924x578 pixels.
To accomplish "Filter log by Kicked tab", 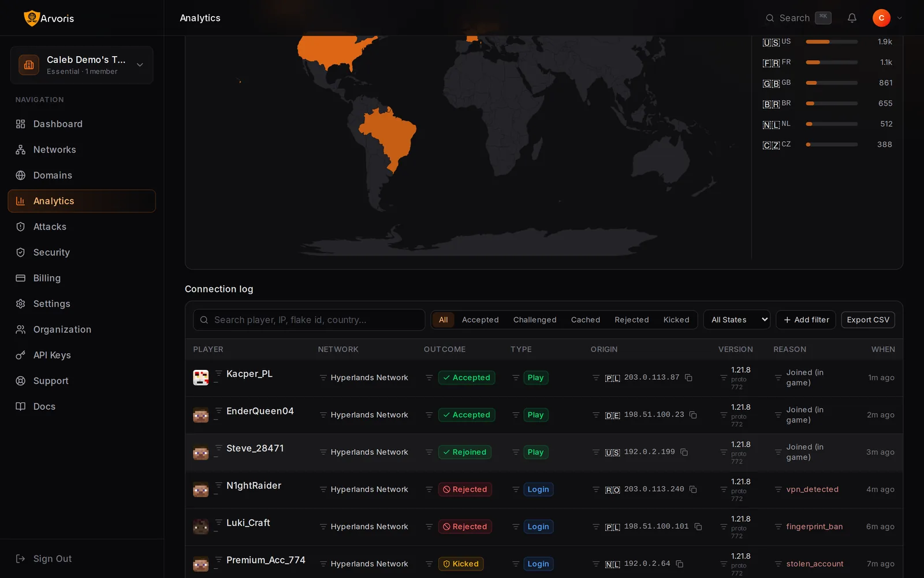I will (676, 320).
